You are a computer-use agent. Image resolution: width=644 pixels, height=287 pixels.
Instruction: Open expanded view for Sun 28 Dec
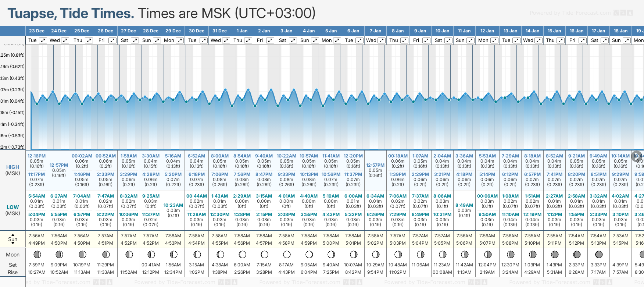[x=157, y=40]
